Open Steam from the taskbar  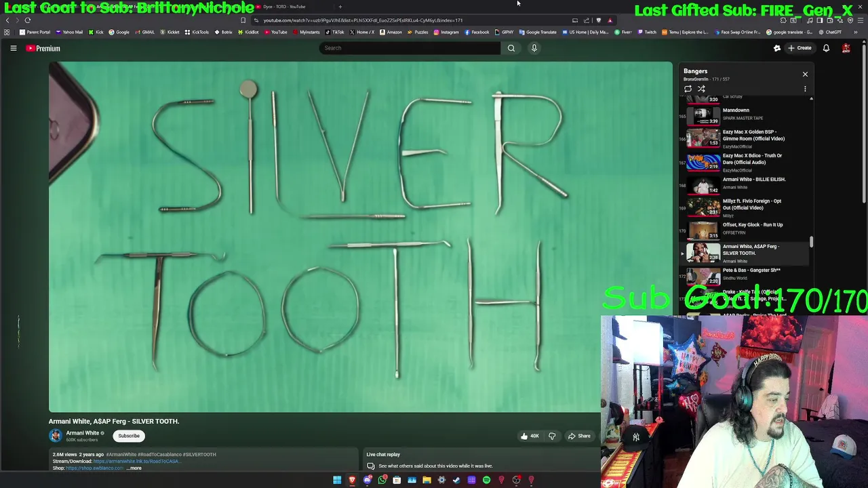456,480
